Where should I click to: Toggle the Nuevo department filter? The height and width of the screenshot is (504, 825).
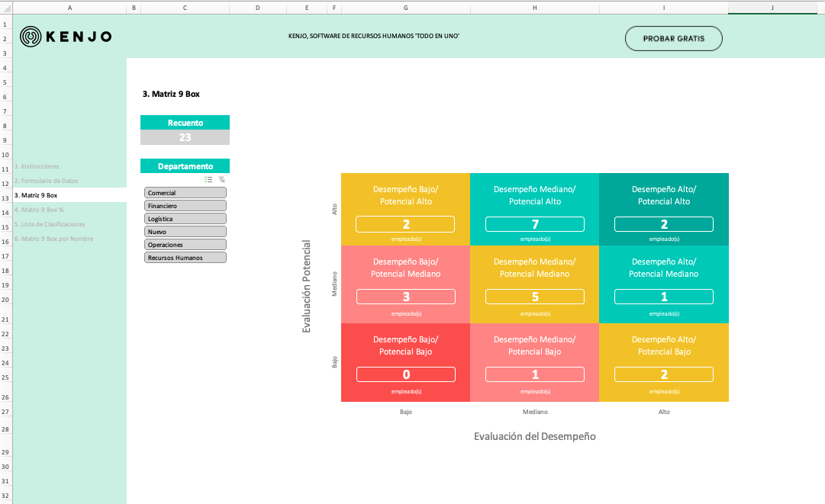[x=185, y=231]
